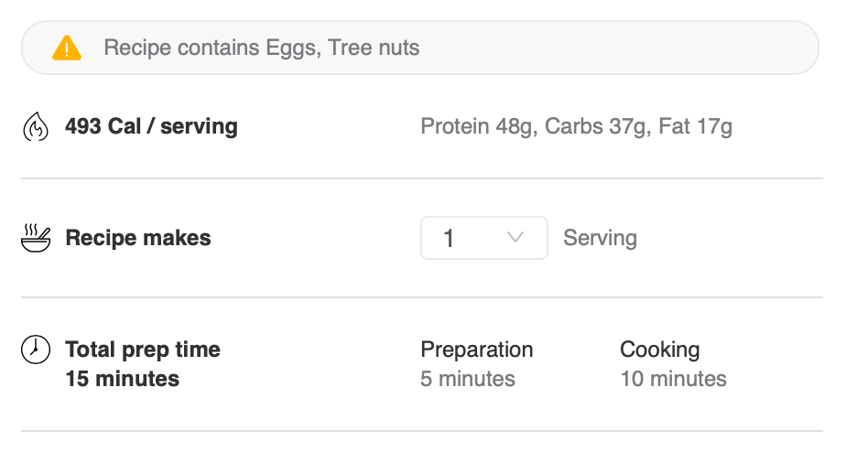Click 'Fat 17g' in the macros line

click(695, 126)
